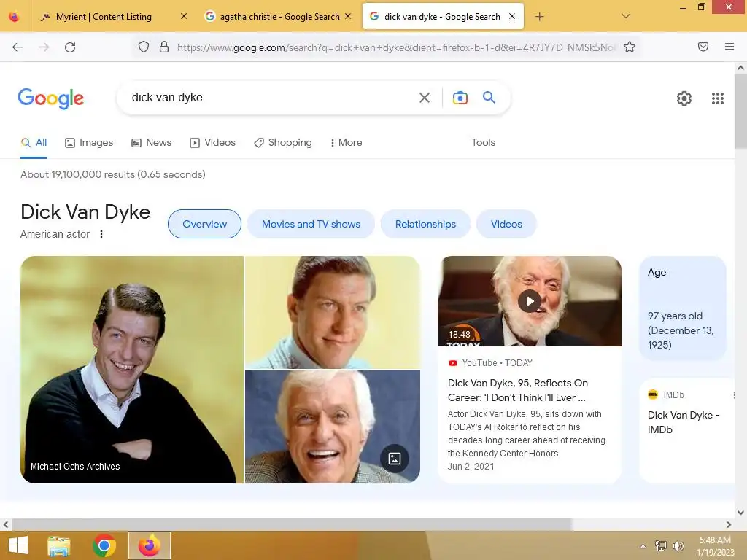
Task: Open the white-haired laughing portrait photo
Action: pos(333,427)
